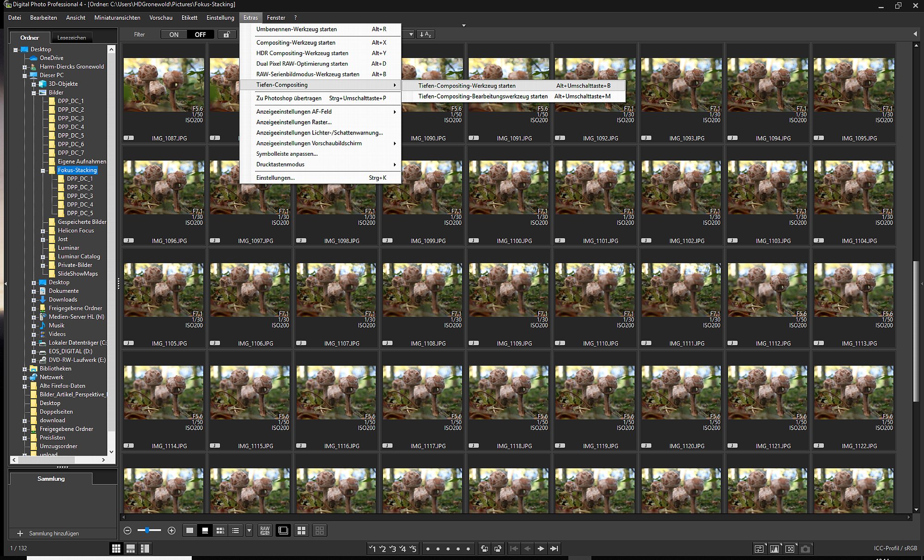Select OneDrive in folder tree
Screen dimensions: 924x560
point(51,58)
